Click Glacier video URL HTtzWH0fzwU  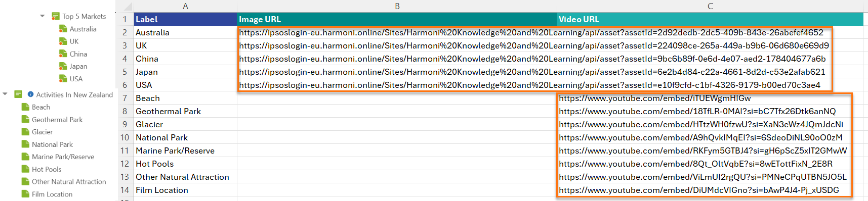point(701,124)
